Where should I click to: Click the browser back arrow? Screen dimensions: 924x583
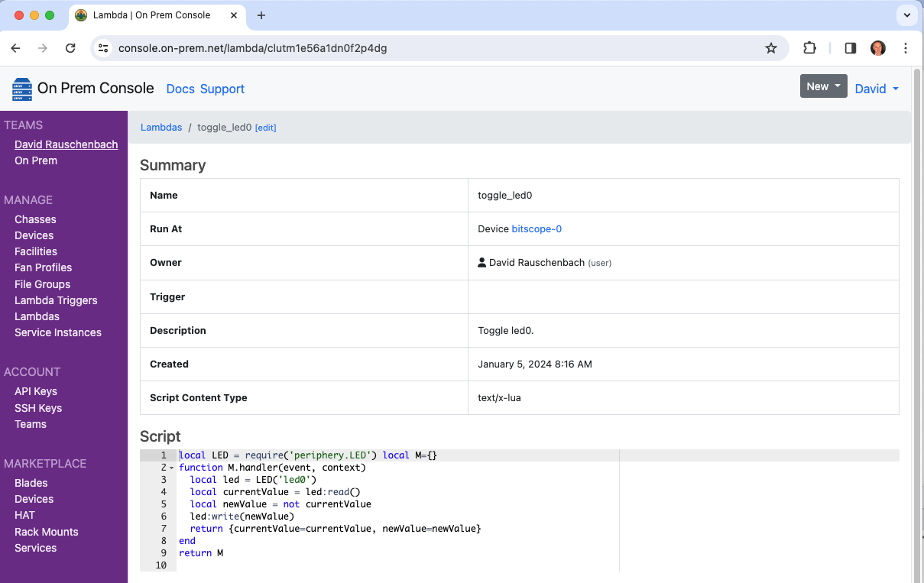click(15, 48)
